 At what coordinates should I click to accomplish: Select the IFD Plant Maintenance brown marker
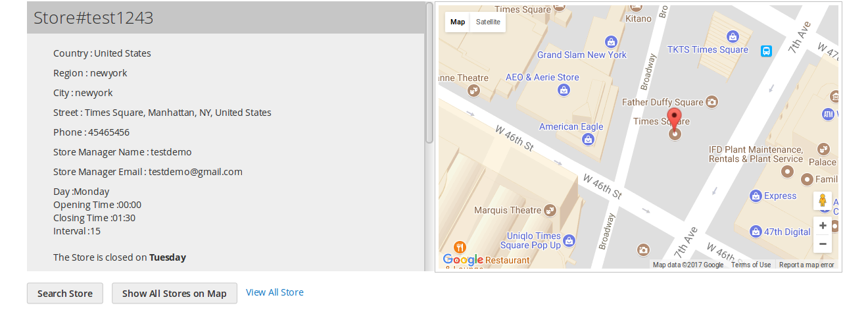click(787, 172)
